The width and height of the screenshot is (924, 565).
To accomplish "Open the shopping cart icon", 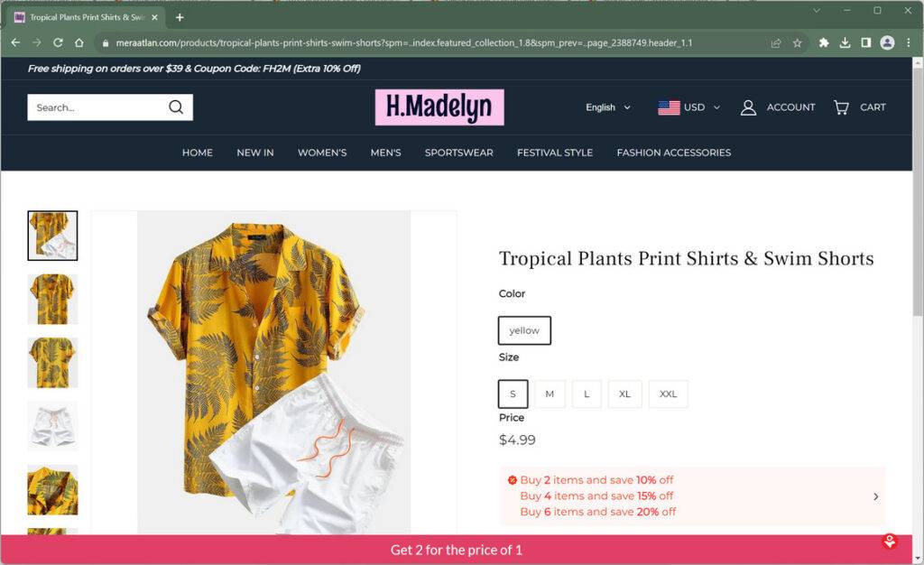I will pos(841,107).
